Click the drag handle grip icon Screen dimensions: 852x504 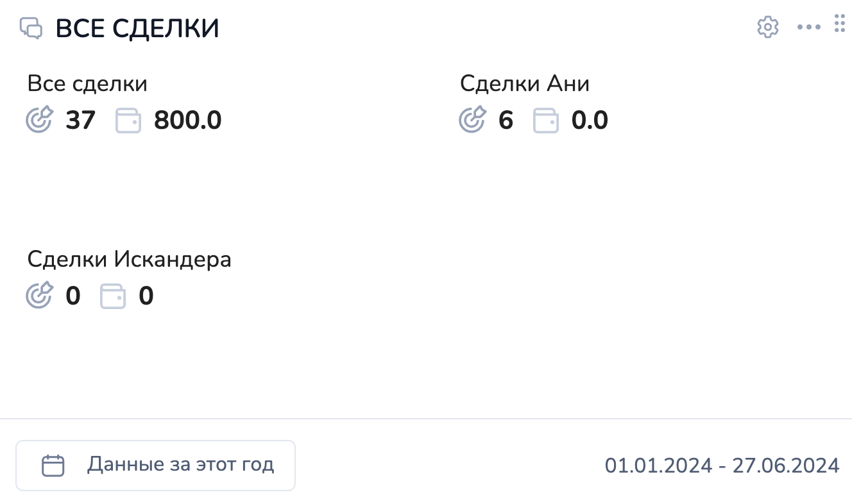pyautogui.click(x=839, y=23)
